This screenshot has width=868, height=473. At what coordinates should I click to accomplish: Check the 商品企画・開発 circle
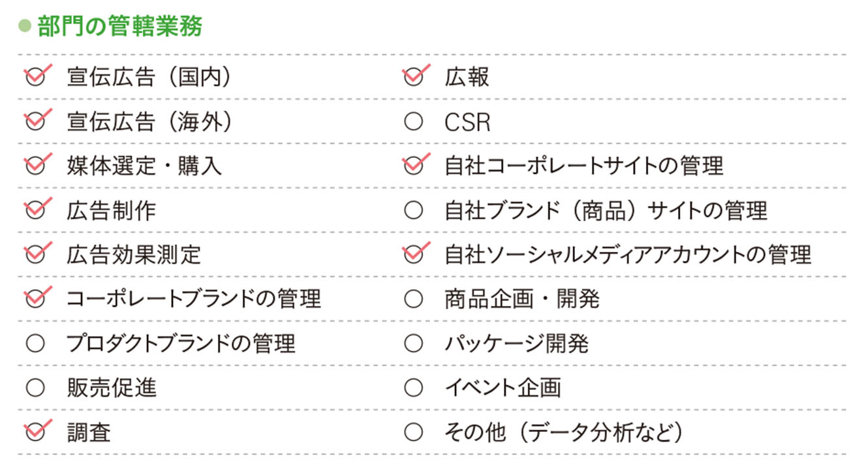tap(414, 299)
